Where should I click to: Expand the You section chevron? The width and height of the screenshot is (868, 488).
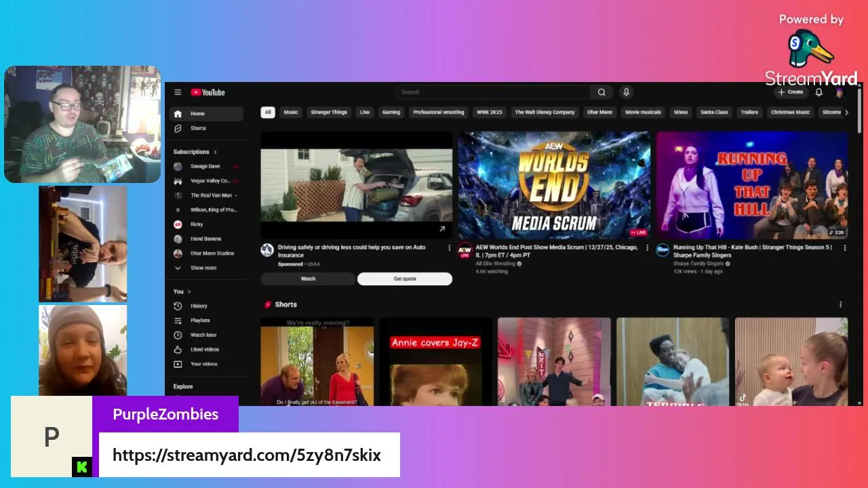[189, 291]
